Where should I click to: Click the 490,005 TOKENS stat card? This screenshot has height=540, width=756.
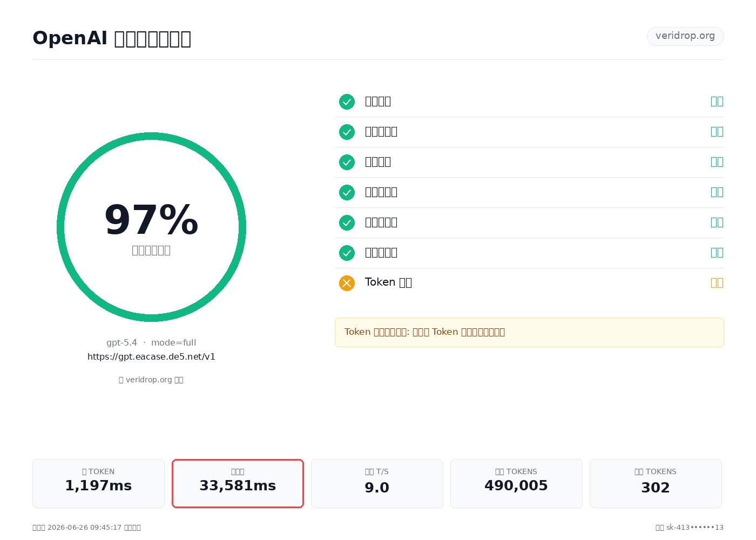point(516,483)
